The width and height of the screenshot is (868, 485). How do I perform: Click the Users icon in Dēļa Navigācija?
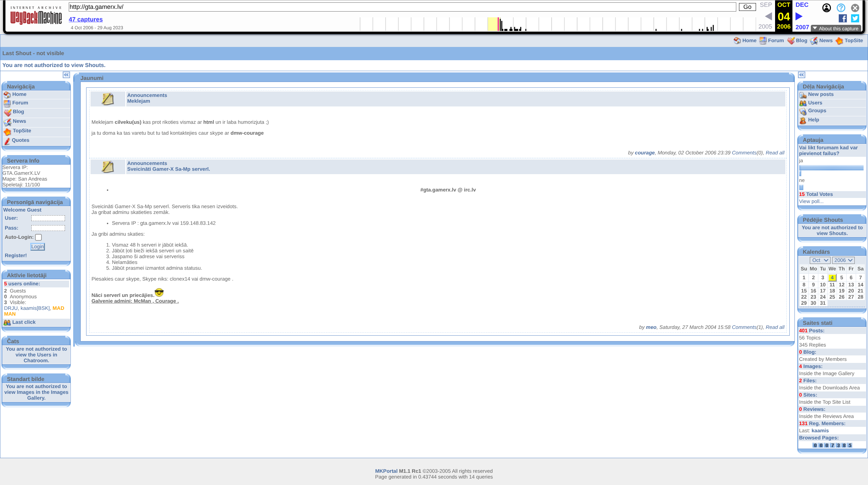coord(803,103)
